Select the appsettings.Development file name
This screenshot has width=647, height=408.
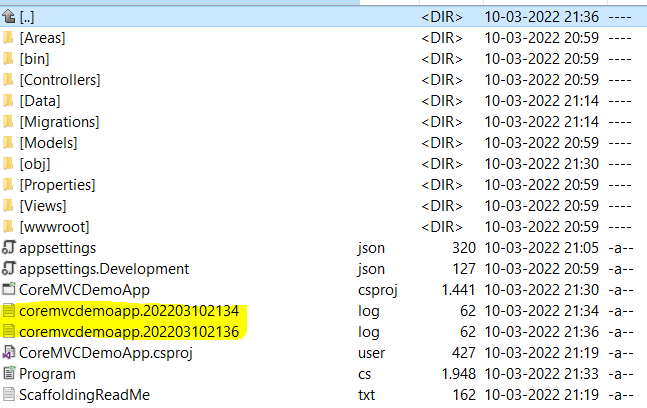click(104, 269)
